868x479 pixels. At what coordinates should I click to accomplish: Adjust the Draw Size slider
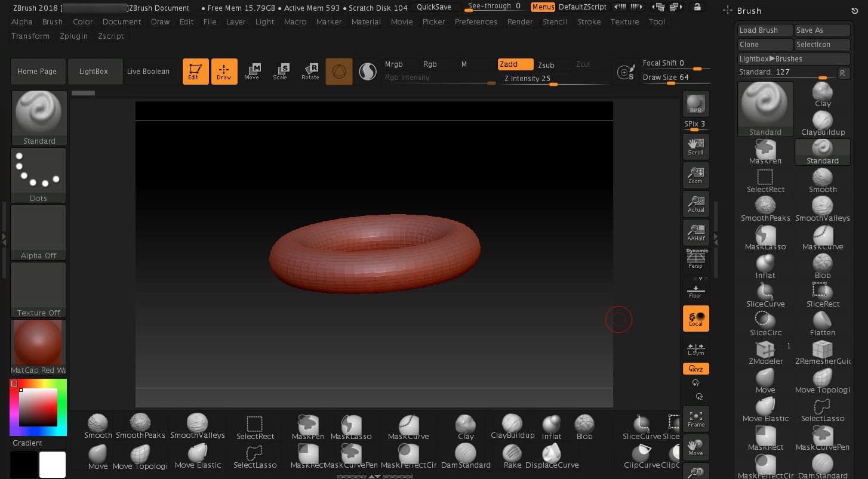(676, 78)
